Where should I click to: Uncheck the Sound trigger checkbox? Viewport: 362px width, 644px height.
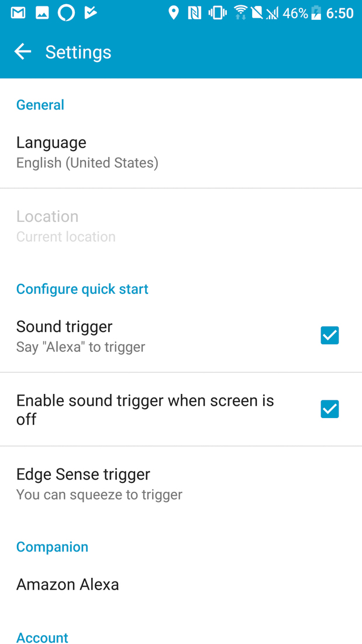(330, 335)
